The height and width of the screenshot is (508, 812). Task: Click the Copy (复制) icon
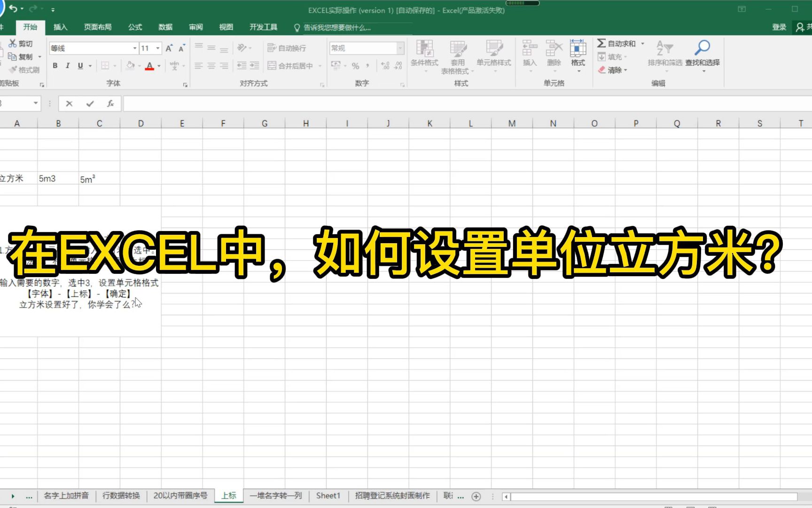(13, 56)
